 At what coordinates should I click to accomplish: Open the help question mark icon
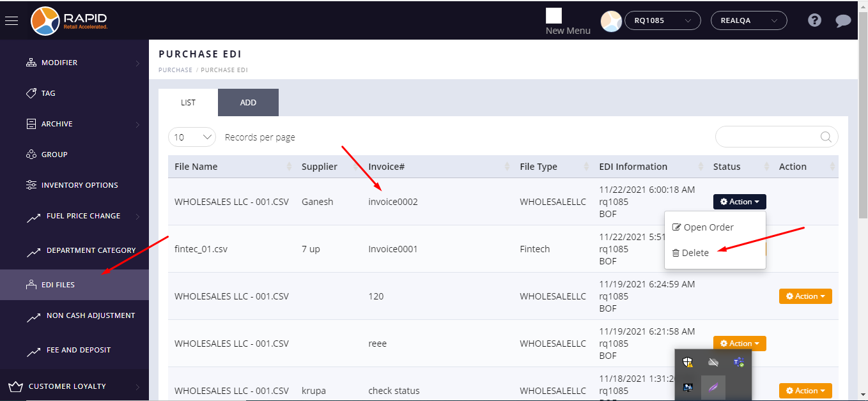click(x=814, y=20)
